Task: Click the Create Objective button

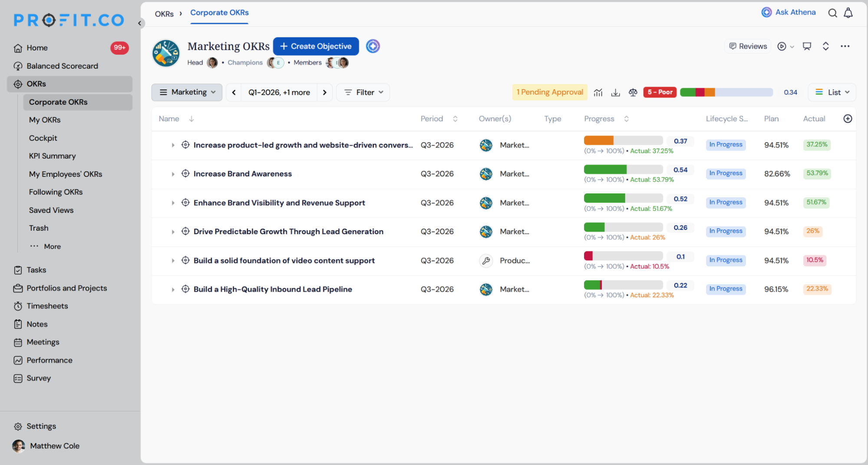Action: tap(316, 46)
